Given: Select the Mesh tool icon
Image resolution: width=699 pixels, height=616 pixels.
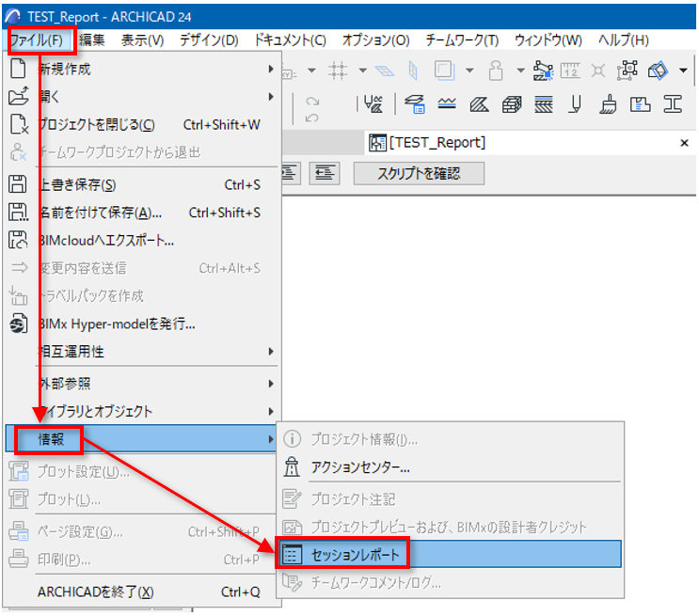Looking at the screenshot, I should 447,104.
